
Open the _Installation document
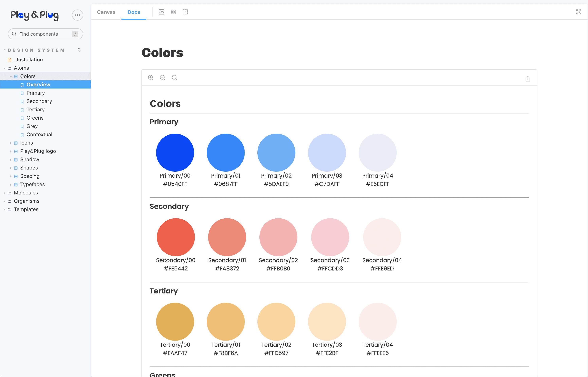pos(28,59)
